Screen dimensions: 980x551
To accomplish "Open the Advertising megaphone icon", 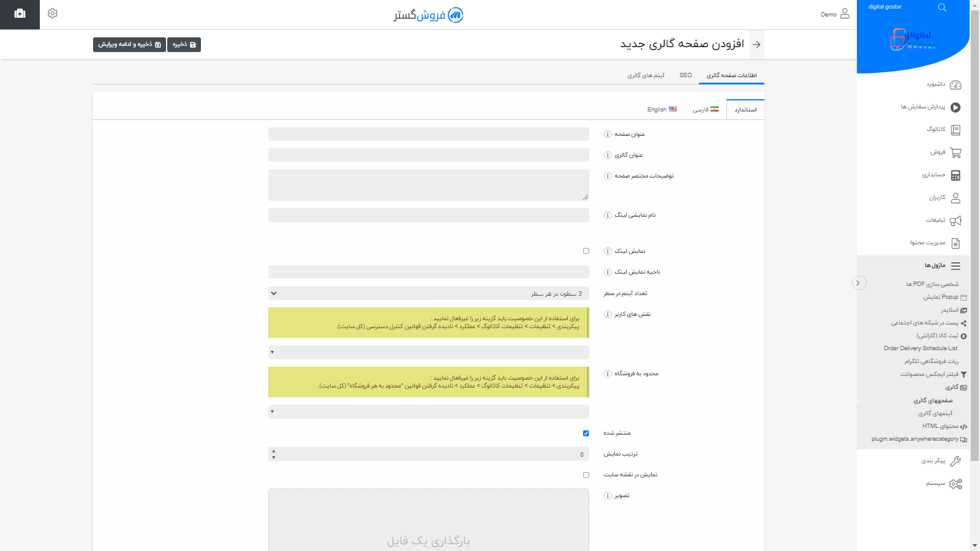I will (x=955, y=220).
